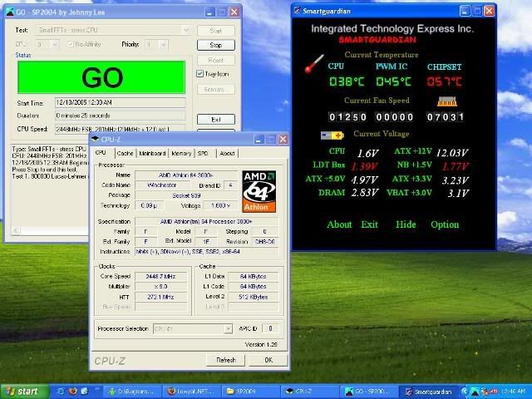Screen dimensions: 532x399
Task: Click the HTT value 272.1 MHz
Action: pos(160,297)
